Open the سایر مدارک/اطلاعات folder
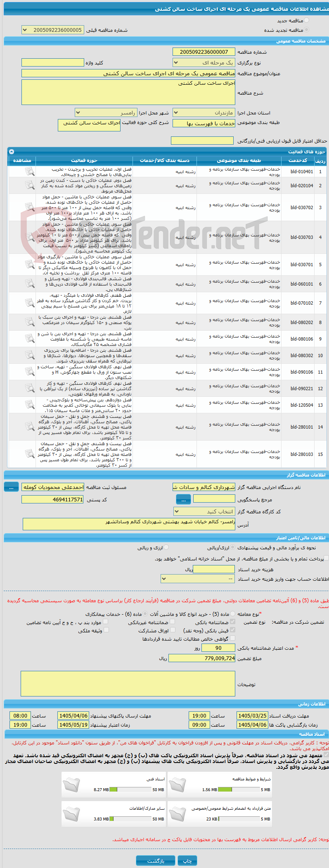 71,813
